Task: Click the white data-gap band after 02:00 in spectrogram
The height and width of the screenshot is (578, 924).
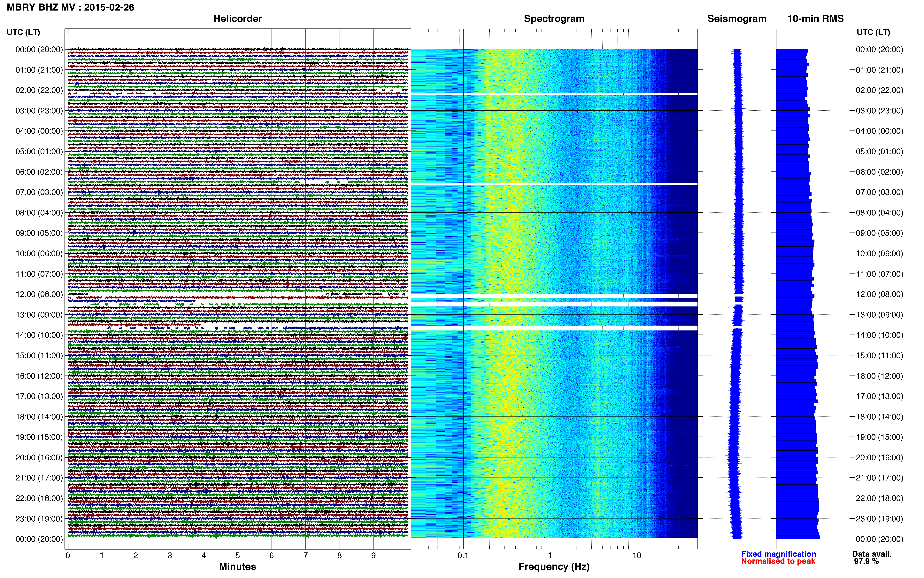Action: tap(554, 94)
